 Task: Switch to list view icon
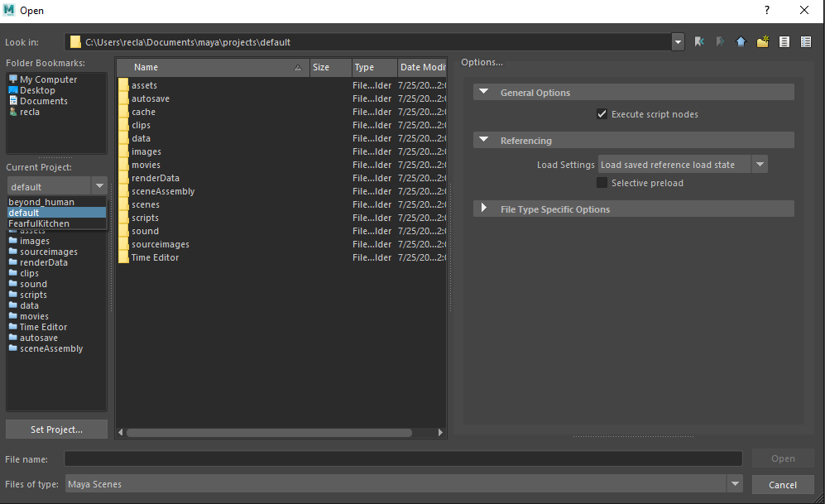point(784,42)
